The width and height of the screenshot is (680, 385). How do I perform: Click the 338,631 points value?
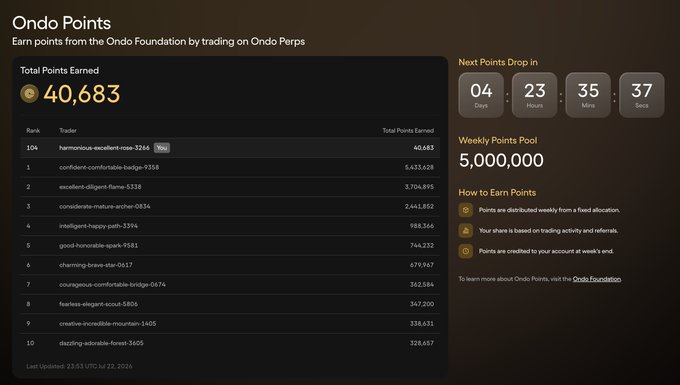point(422,323)
